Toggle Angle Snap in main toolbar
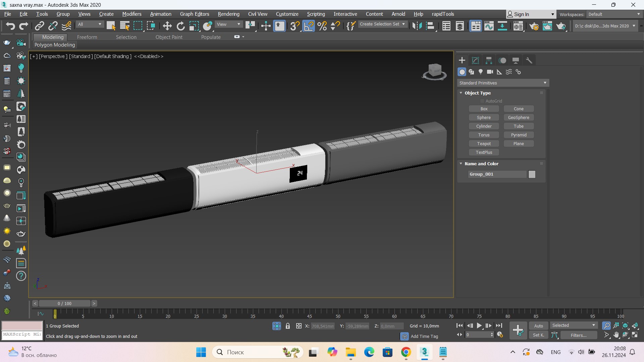Image resolution: width=644 pixels, height=362 pixels. click(309, 26)
